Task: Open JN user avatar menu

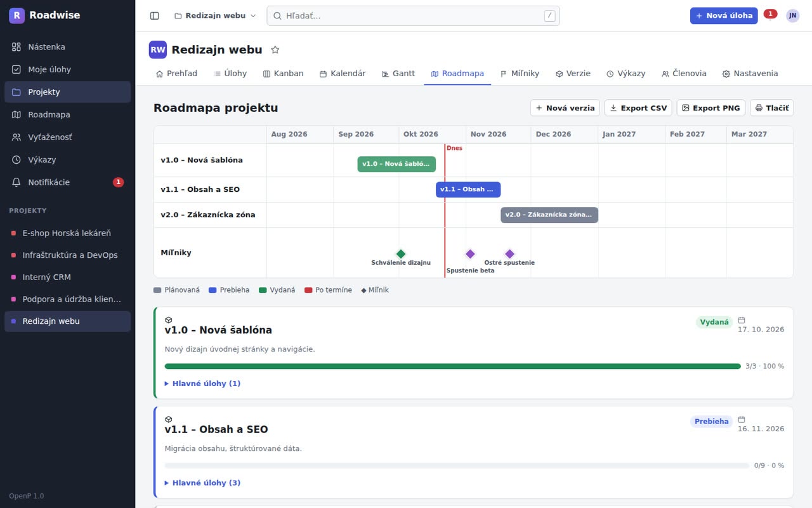Action: (x=792, y=16)
